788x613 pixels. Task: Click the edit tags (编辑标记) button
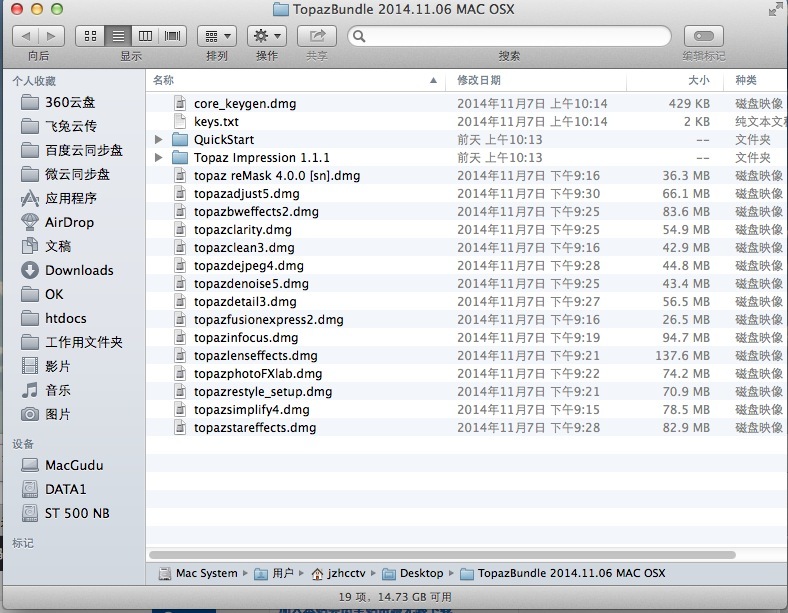tap(704, 36)
